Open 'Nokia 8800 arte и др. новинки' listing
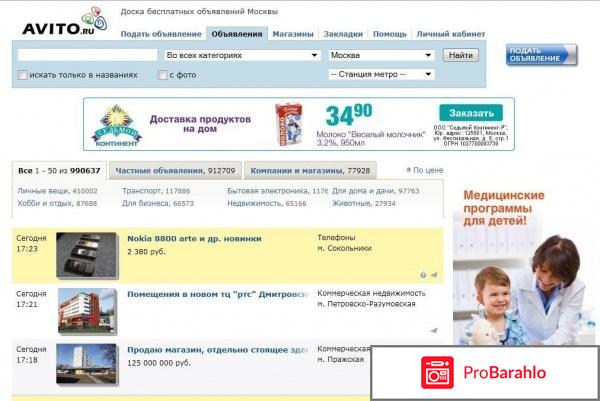Screen dimensions: 600x401 [x=194, y=239]
